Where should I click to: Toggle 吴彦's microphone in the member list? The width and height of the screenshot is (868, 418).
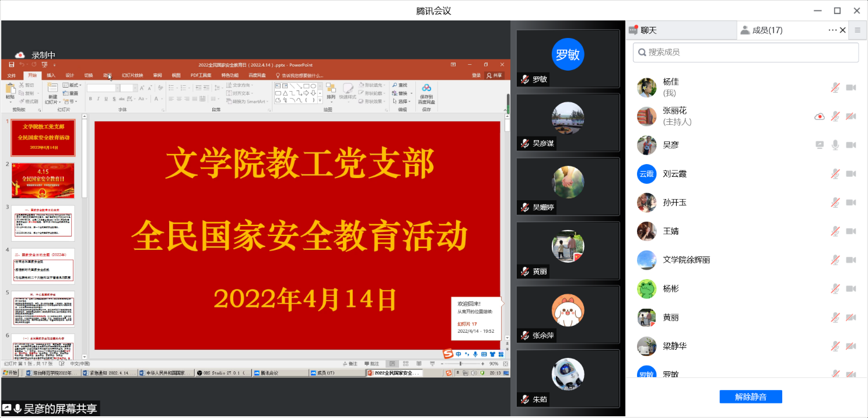[835, 145]
